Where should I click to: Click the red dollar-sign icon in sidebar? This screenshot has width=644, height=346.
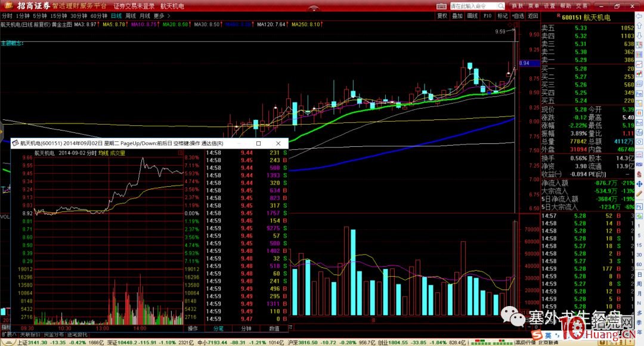tap(639, 175)
